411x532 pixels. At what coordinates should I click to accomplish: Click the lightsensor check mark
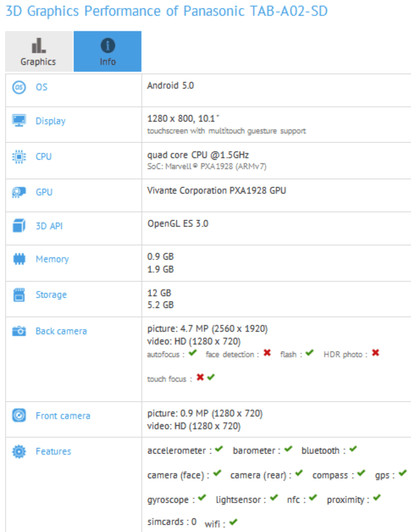point(274,498)
